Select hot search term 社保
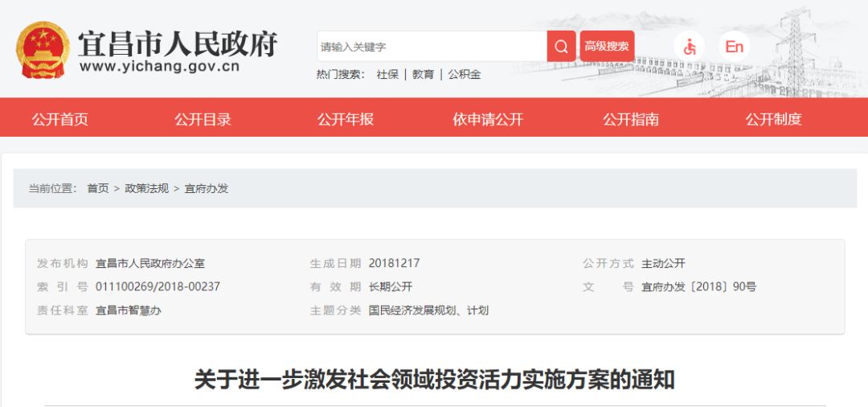Viewport: 868px width, 407px height. pos(387,74)
